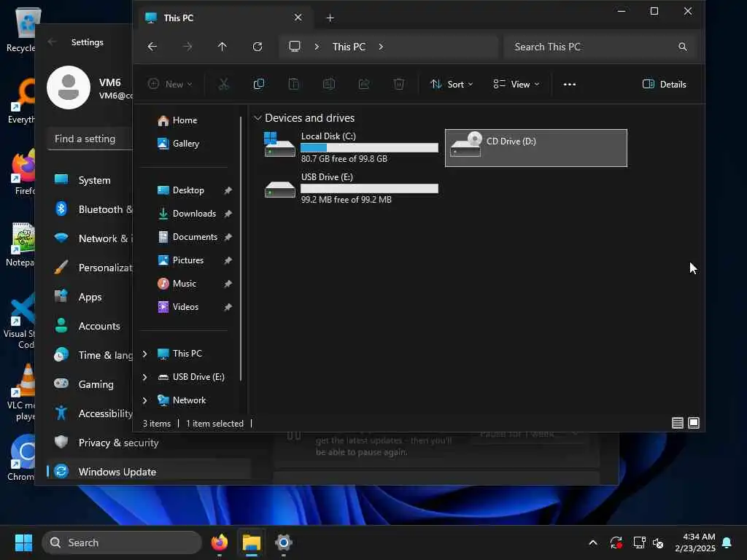Expand Network tree node
The image size is (747, 560).
pos(145,400)
